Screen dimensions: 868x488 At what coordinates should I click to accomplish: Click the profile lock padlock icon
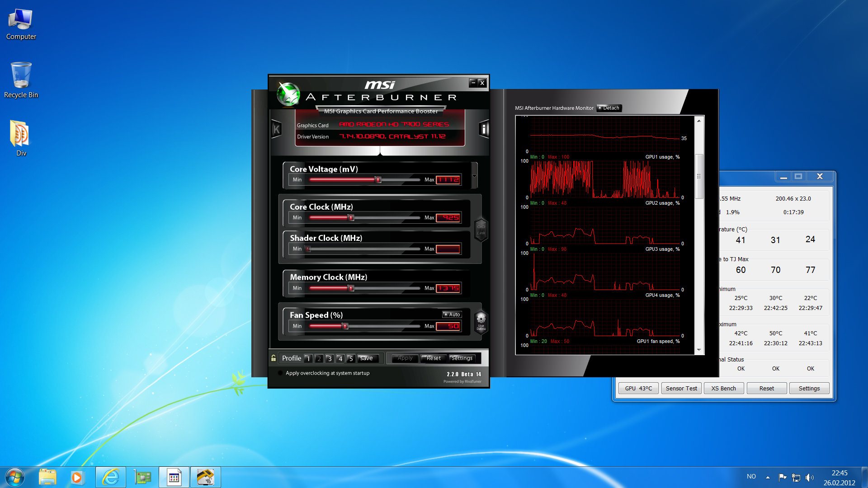pos(274,358)
